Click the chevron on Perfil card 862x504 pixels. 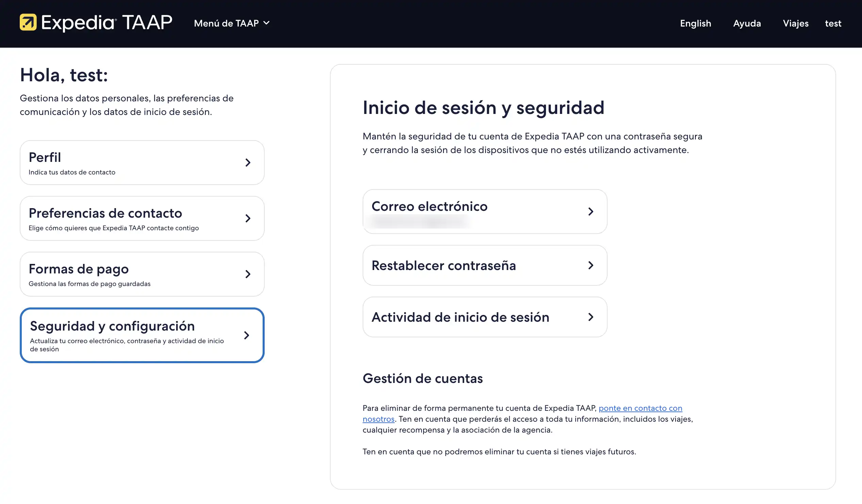(x=248, y=163)
